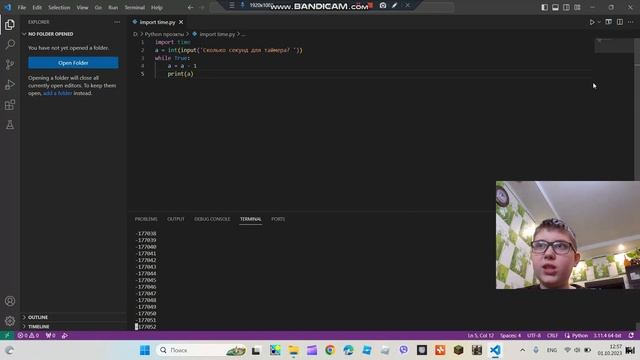Viewport: 640px width, 360px height.
Task: Click 'Python проекты' breadcrumb segment
Action: point(164,34)
